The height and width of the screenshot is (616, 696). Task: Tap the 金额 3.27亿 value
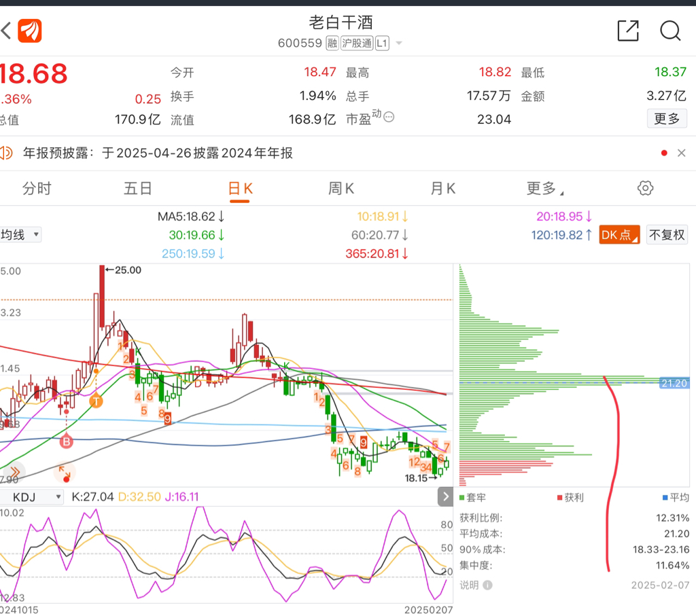pyautogui.click(x=666, y=95)
